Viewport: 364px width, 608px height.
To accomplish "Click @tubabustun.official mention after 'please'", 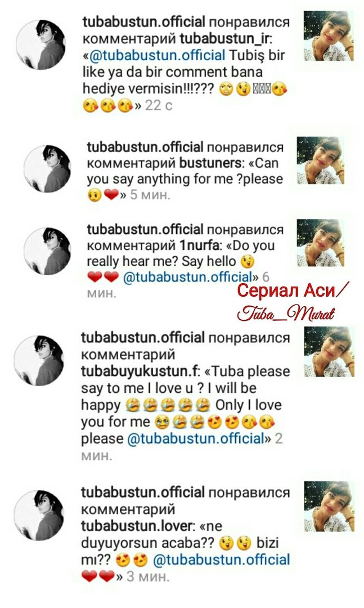I will click(196, 439).
